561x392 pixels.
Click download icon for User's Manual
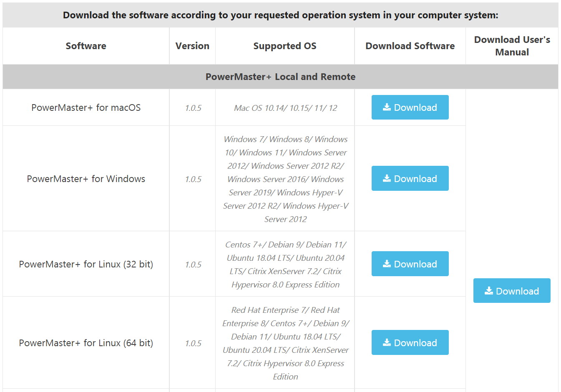tap(489, 291)
